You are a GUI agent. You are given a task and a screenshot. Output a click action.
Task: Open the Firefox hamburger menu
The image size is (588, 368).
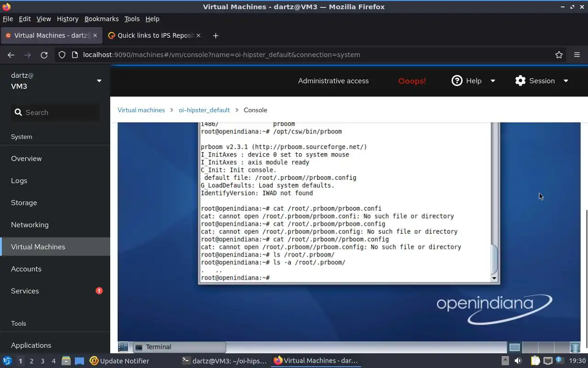[577, 55]
